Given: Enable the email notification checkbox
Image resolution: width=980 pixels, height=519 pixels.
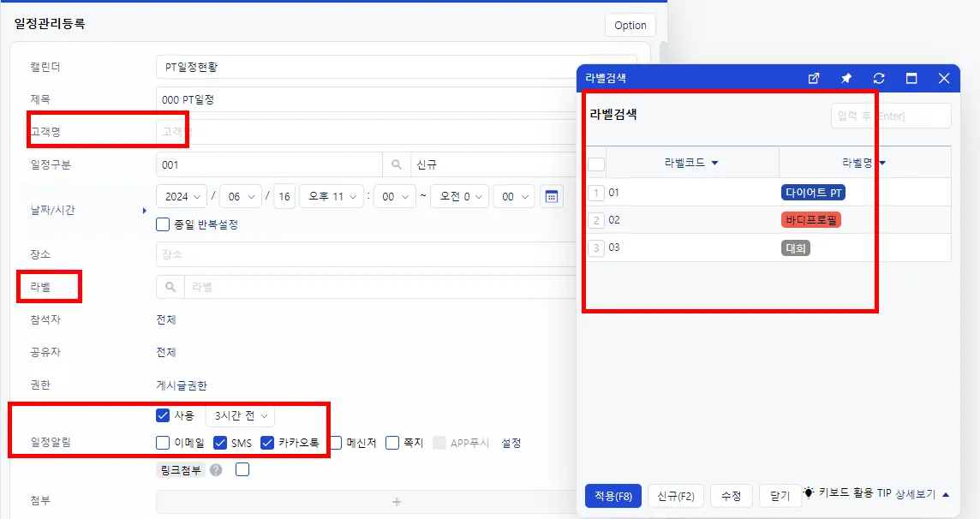Looking at the screenshot, I should tap(163, 443).
